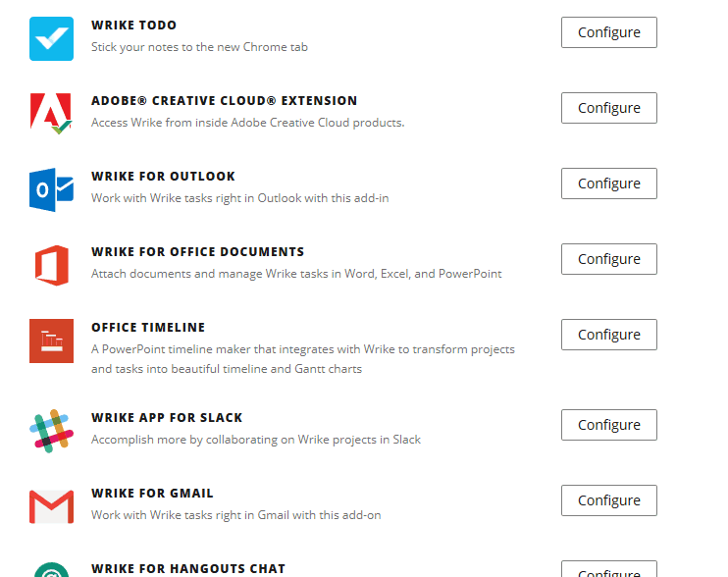Screen dimensions: 728x577
Task: Select the WRIKE FOR GMAIL heading
Action: (x=152, y=493)
